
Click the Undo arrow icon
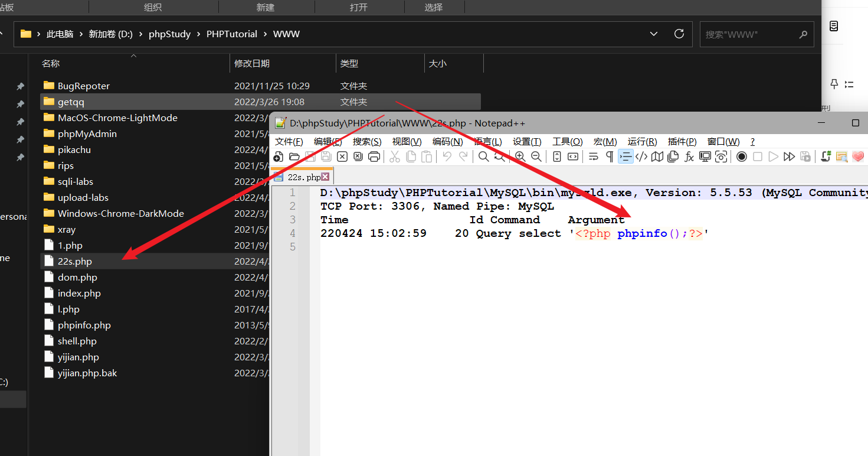447,157
